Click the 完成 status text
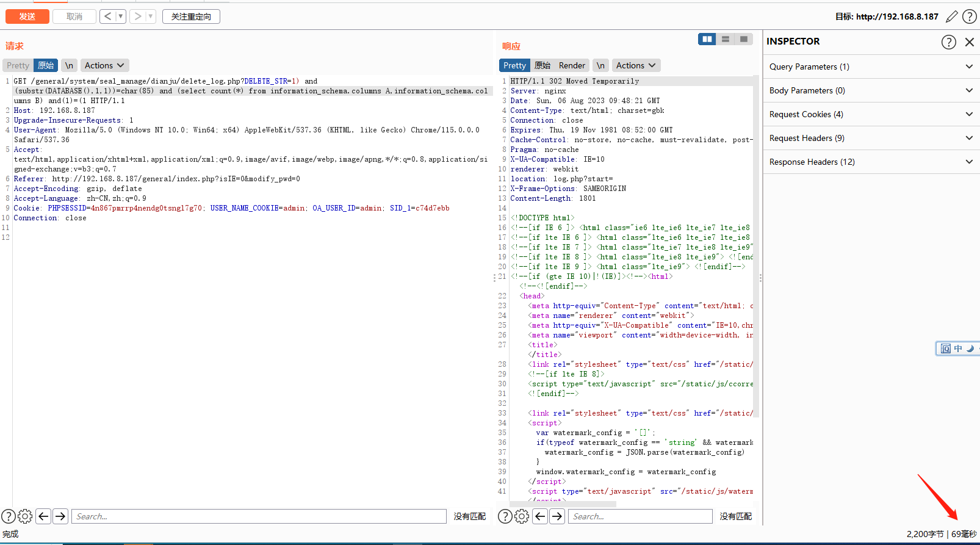 10,534
